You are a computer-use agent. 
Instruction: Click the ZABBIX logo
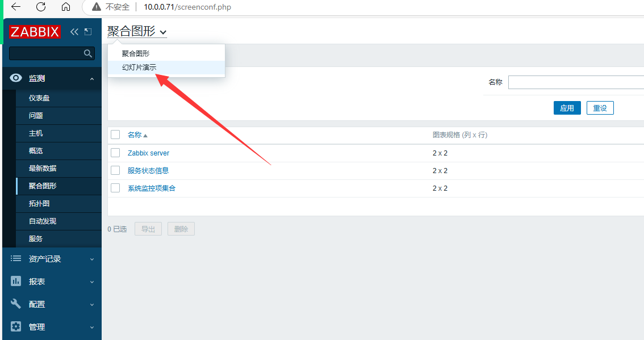(x=35, y=32)
